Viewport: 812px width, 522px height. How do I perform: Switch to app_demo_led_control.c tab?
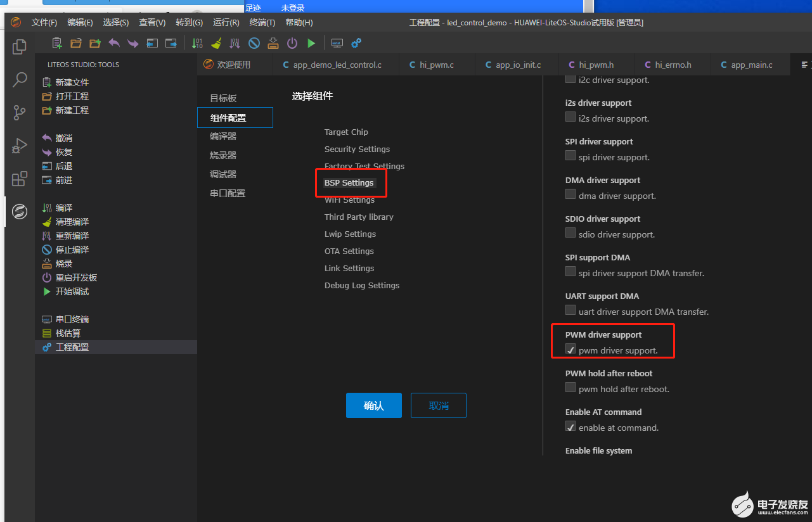(336, 65)
